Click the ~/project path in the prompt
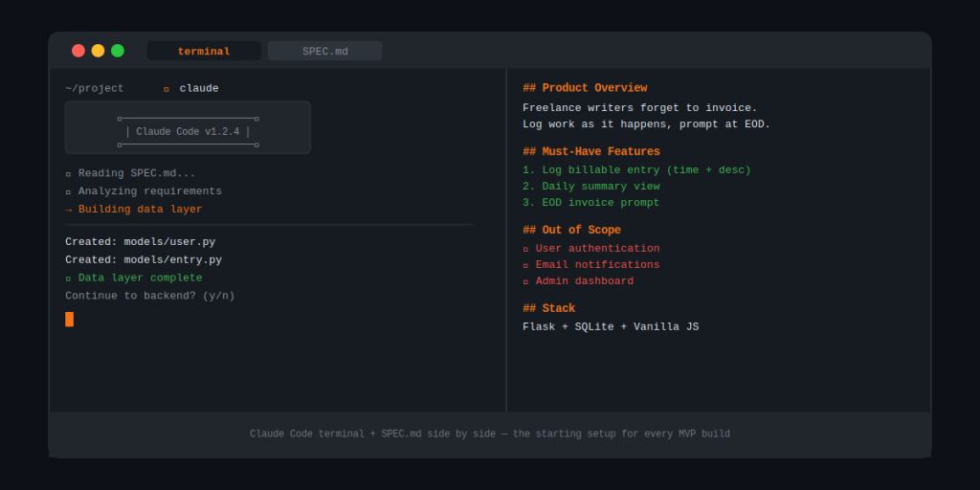 95,89
